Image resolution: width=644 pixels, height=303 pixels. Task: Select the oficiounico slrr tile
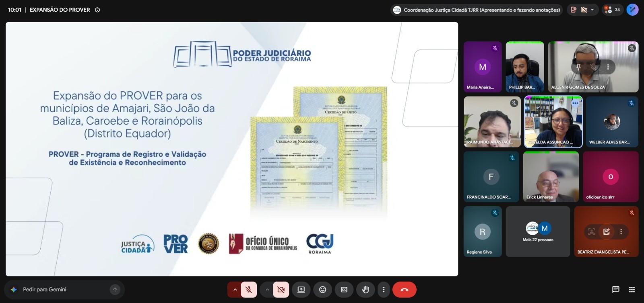click(611, 177)
